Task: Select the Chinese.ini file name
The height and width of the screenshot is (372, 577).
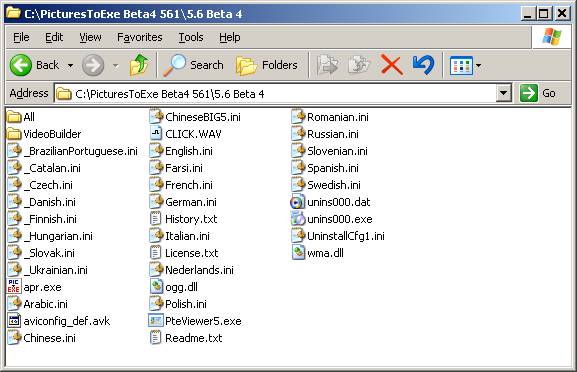Action: [49, 338]
